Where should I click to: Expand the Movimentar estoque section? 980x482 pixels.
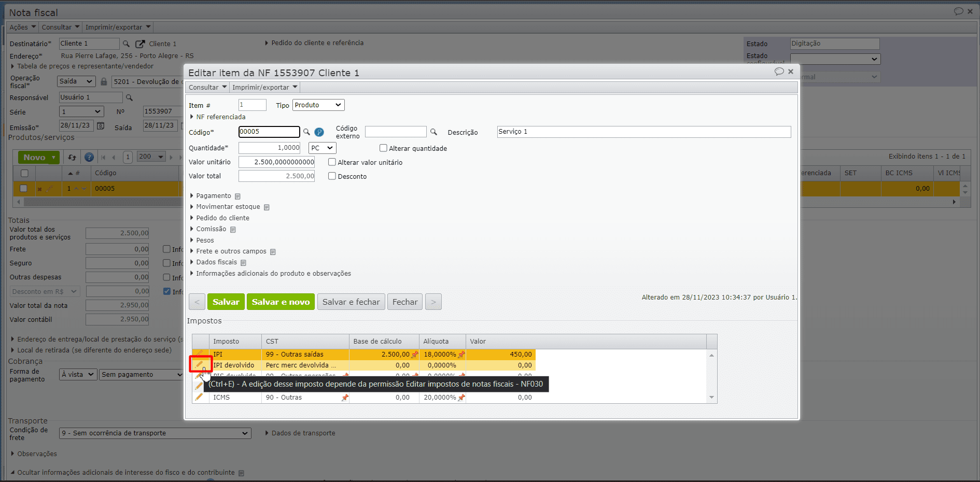click(x=225, y=207)
